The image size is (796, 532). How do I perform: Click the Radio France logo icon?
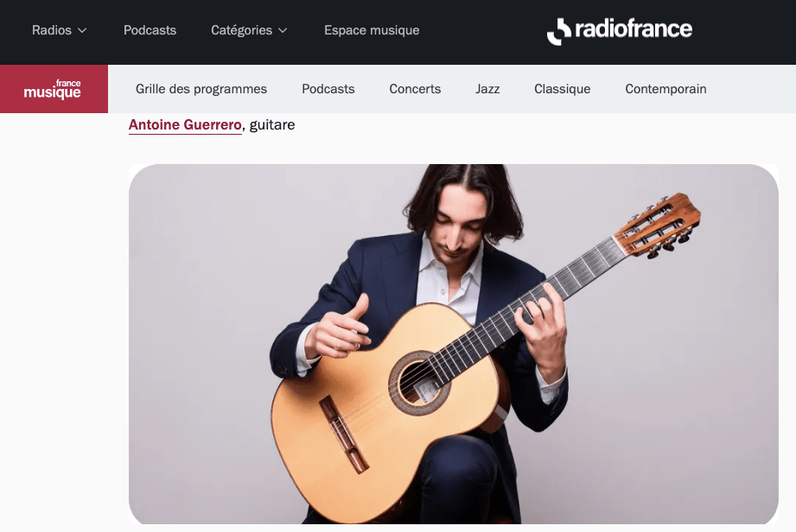coord(559,31)
